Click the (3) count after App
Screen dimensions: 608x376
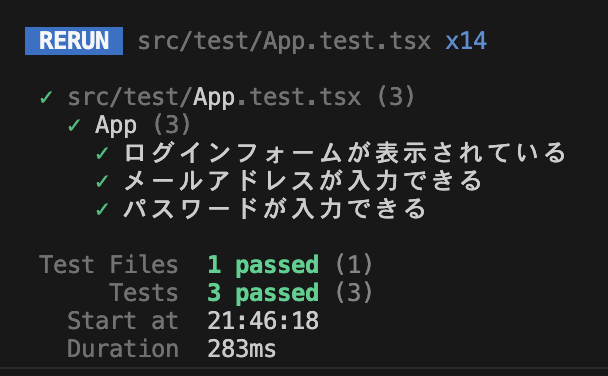(172, 125)
